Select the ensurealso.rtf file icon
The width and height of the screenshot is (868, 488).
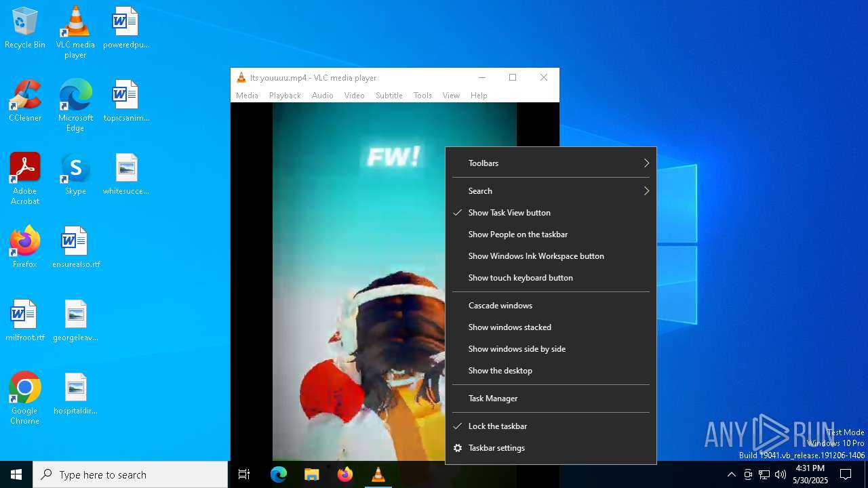pos(75,248)
